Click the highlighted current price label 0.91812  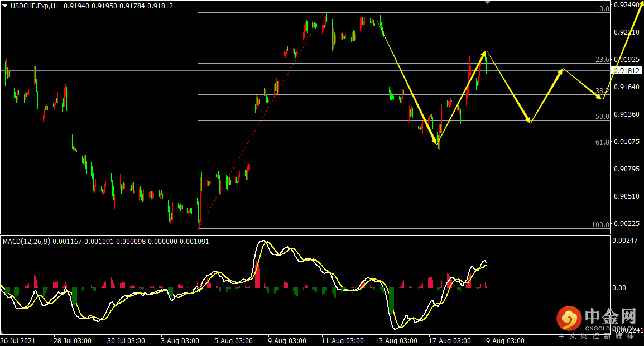(x=626, y=71)
